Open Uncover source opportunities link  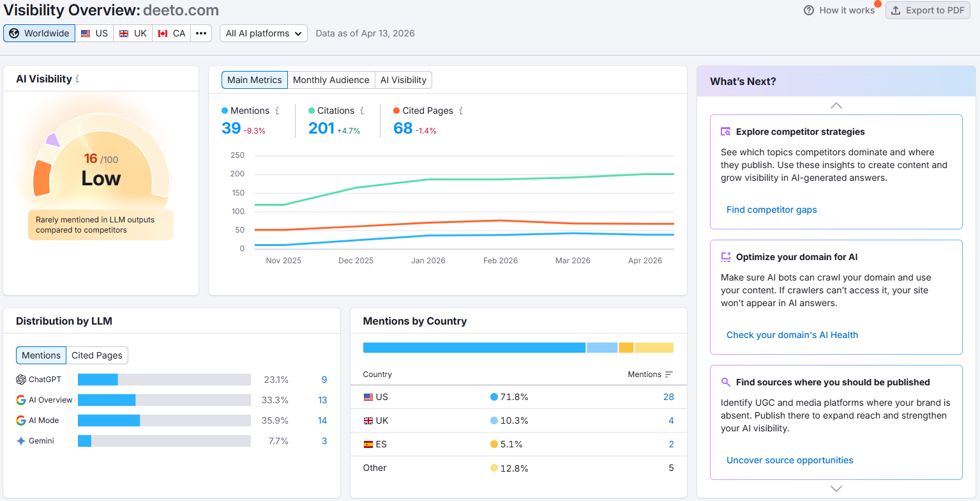(x=790, y=460)
